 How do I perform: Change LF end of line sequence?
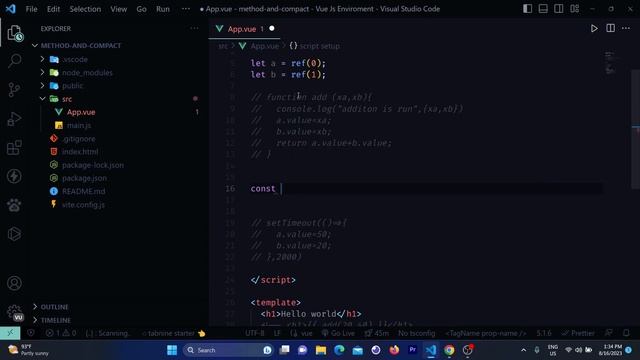277,333
